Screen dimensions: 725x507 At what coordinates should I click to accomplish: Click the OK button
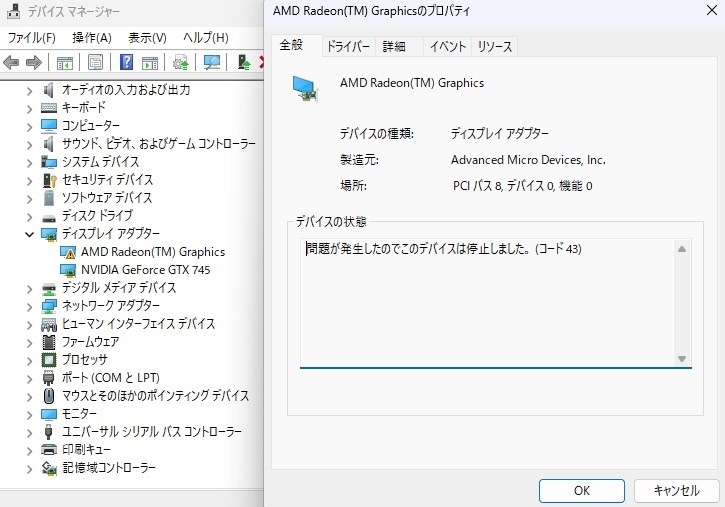582,490
